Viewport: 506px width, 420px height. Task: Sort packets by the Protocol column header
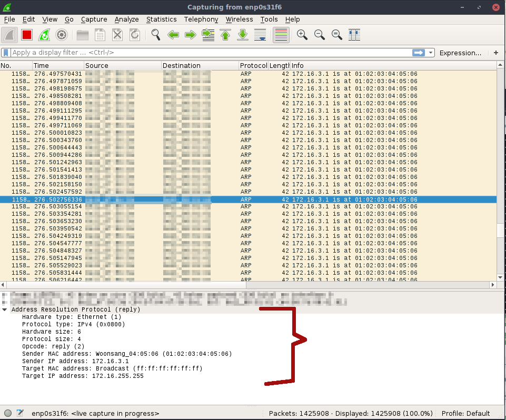pos(254,65)
